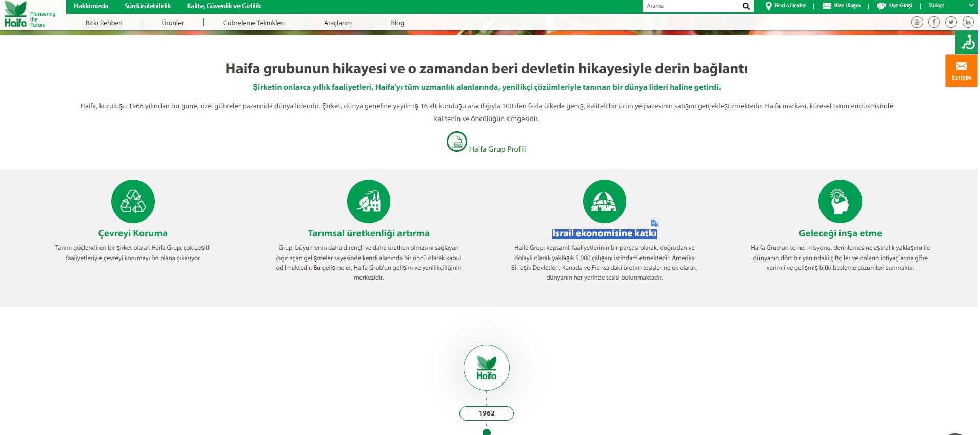Click the Haifa logo circle on the timeline
The image size is (980, 435).
coord(487,368)
